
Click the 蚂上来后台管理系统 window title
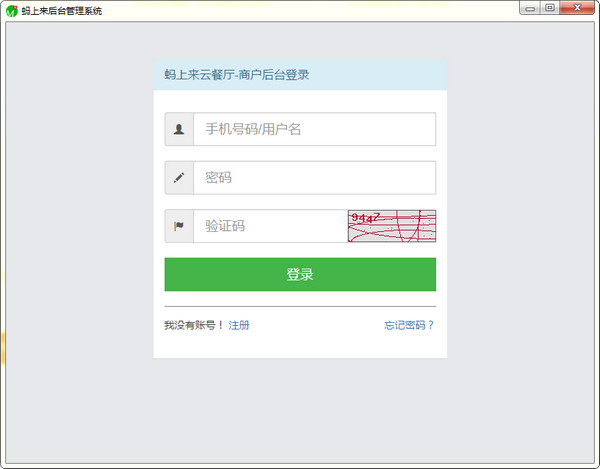tap(62, 11)
